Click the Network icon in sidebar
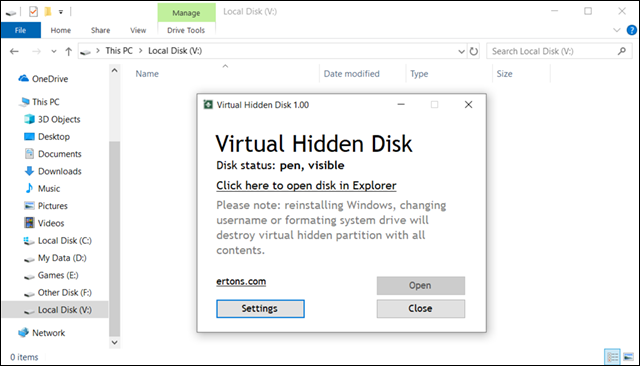 [x=24, y=333]
